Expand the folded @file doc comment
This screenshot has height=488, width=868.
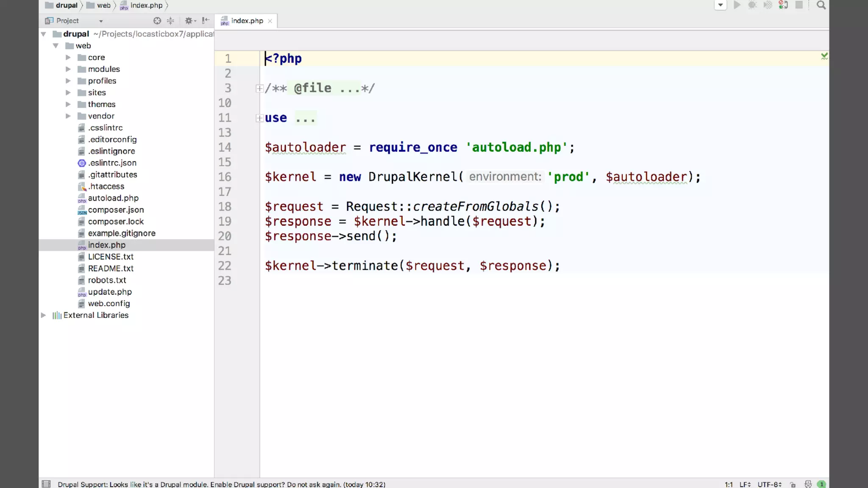point(259,89)
